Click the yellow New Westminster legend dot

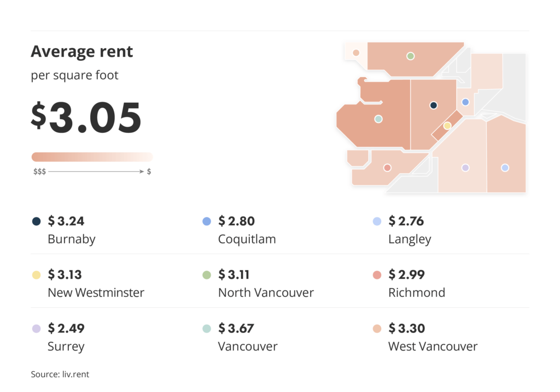click(x=37, y=275)
